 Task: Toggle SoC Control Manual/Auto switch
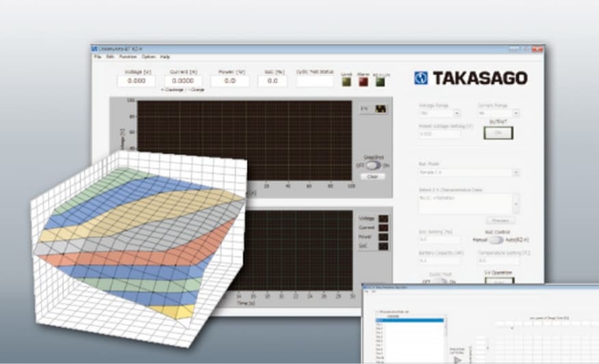tap(496, 240)
